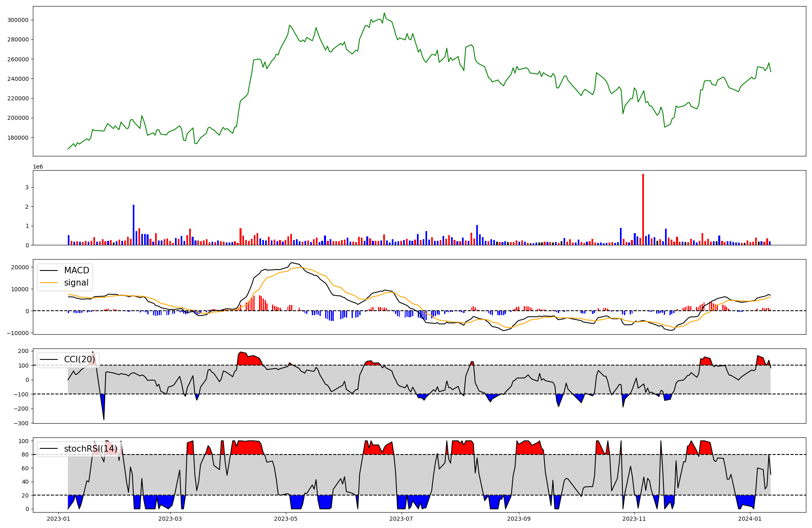Click the 2023-03 date tick label
812x528 pixels.
click(x=171, y=519)
